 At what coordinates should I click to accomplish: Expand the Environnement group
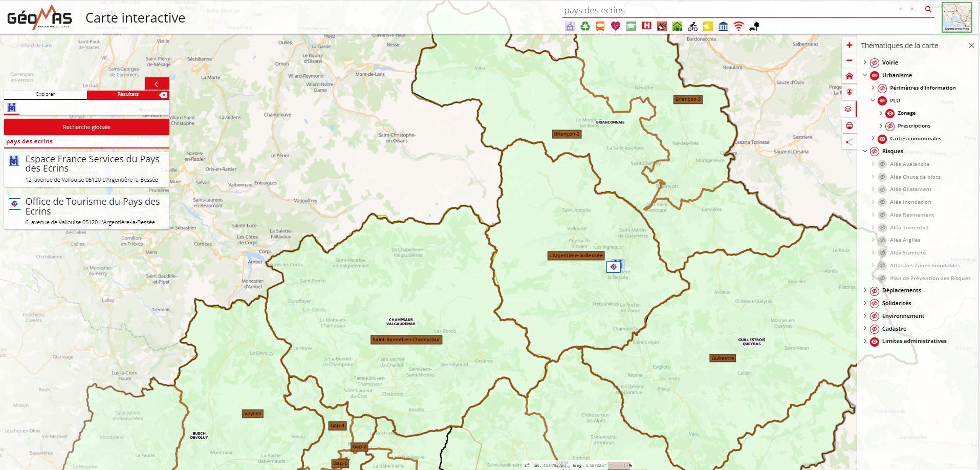click(x=865, y=316)
